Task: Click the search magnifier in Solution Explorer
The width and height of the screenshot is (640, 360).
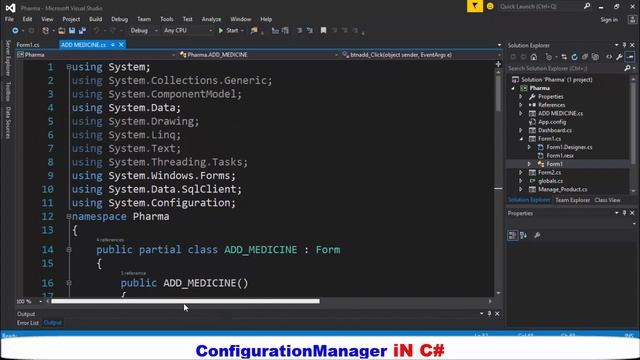Action: [x=627, y=68]
